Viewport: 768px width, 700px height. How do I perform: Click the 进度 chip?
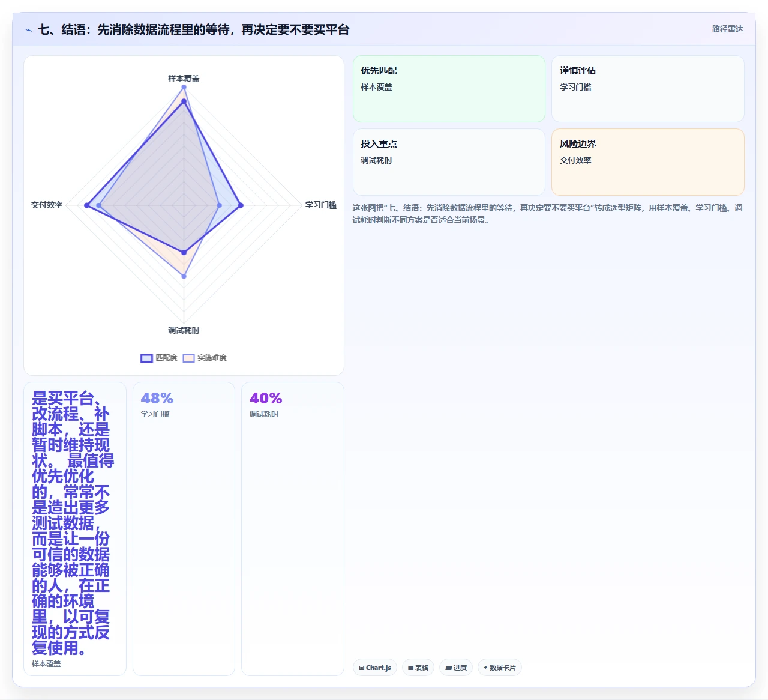456,668
